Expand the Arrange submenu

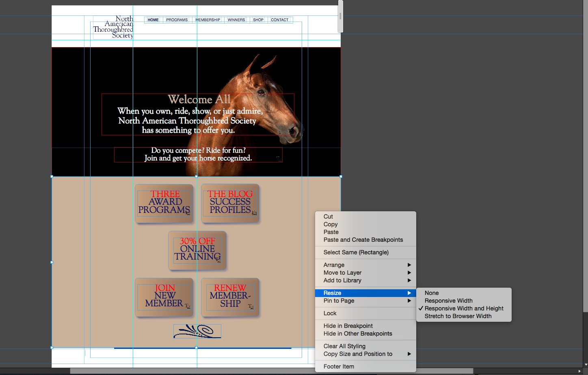(x=365, y=265)
